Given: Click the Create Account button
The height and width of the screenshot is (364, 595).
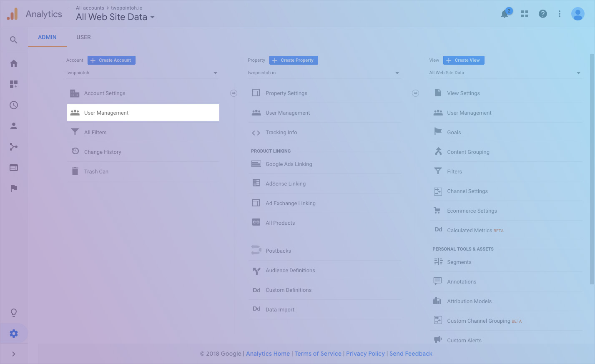Looking at the screenshot, I should tap(111, 60).
